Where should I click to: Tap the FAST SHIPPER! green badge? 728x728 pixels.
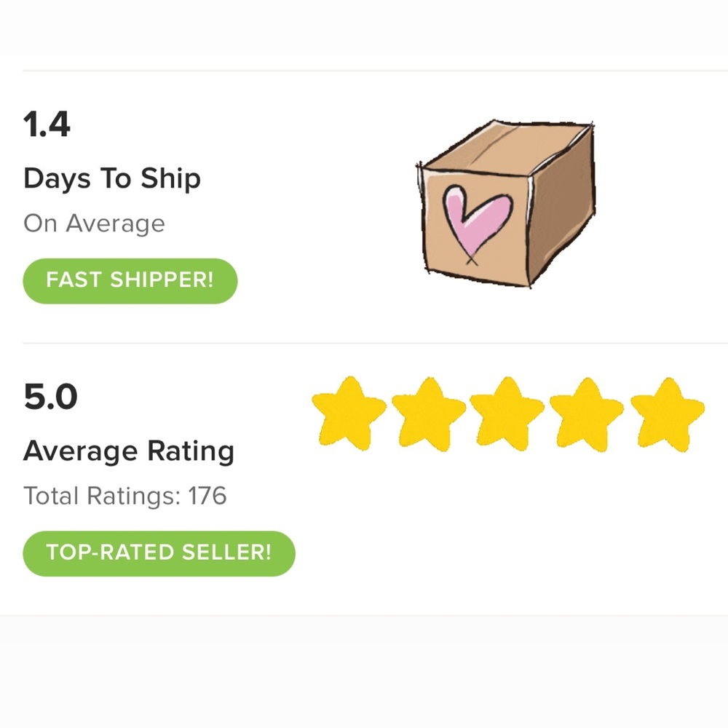[x=130, y=281]
